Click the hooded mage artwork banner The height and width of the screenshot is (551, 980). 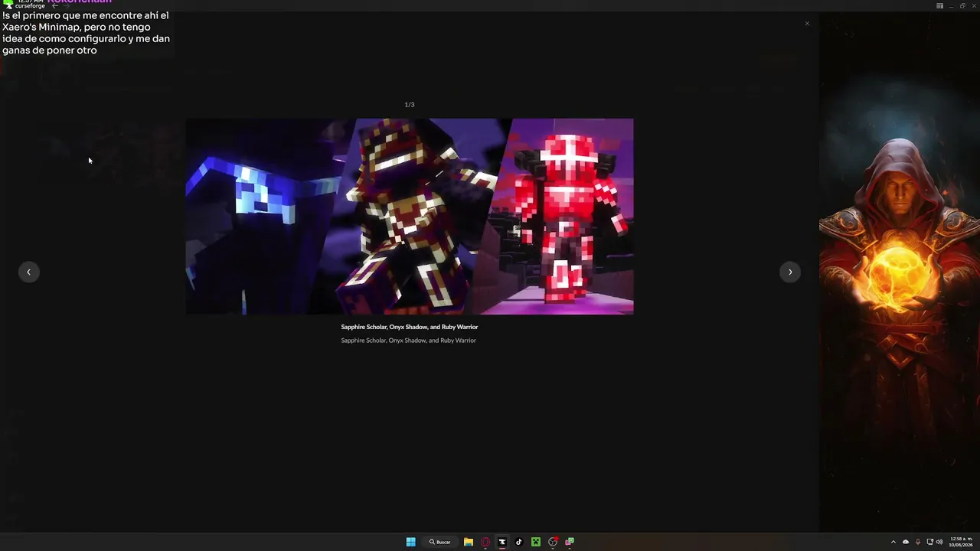point(900,272)
